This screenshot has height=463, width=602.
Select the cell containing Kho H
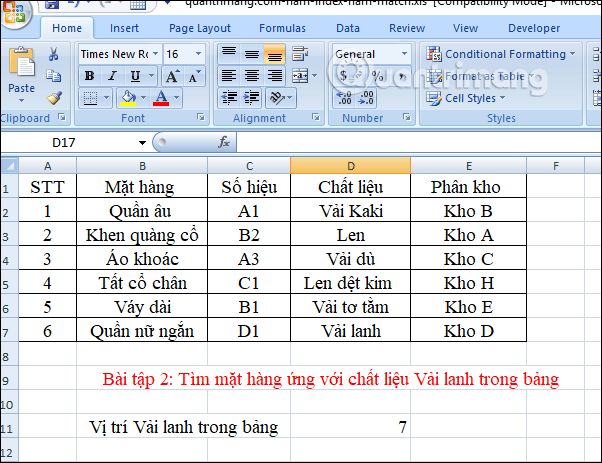(468, 283)
